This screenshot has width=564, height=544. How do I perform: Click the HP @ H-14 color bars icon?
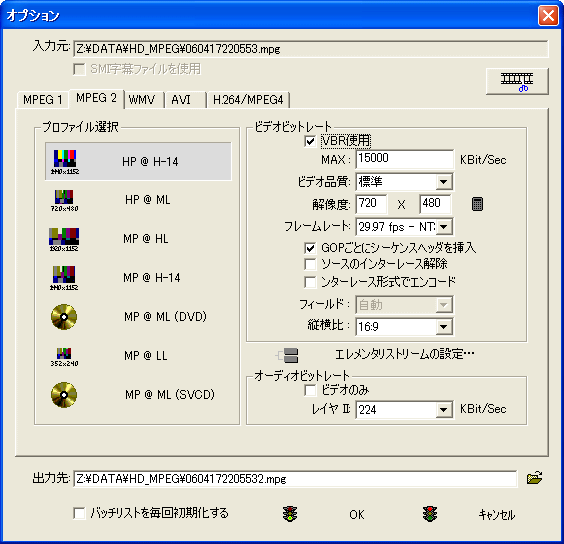pyautogui.click(x=65, y=162)
